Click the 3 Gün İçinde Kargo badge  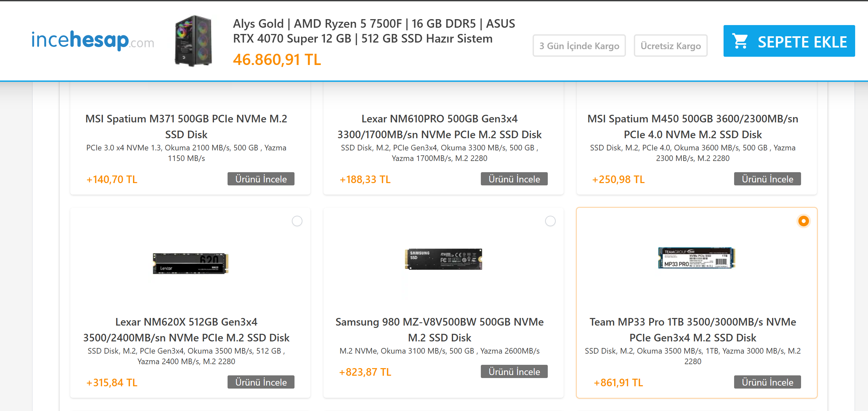pyautogui.click(x=579, y=46)
